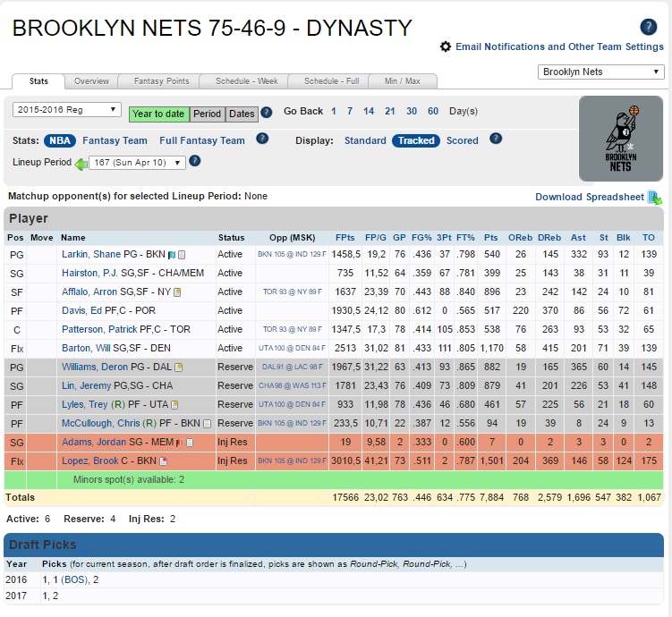Screen dimensions: 672x617
Task: Open the news note for Arron Afflalo
Action: [177, 292]
